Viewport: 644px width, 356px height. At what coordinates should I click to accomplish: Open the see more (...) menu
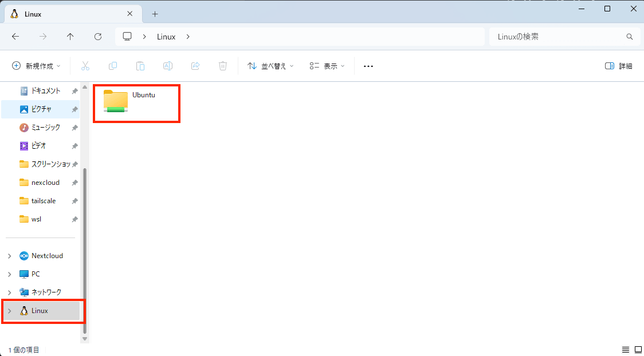pos(368,66)
